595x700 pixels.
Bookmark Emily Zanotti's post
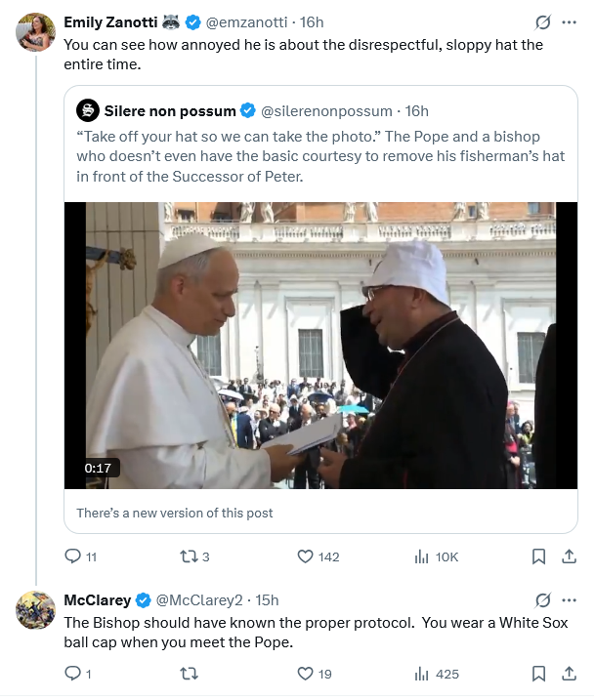(x=538, y=556)
